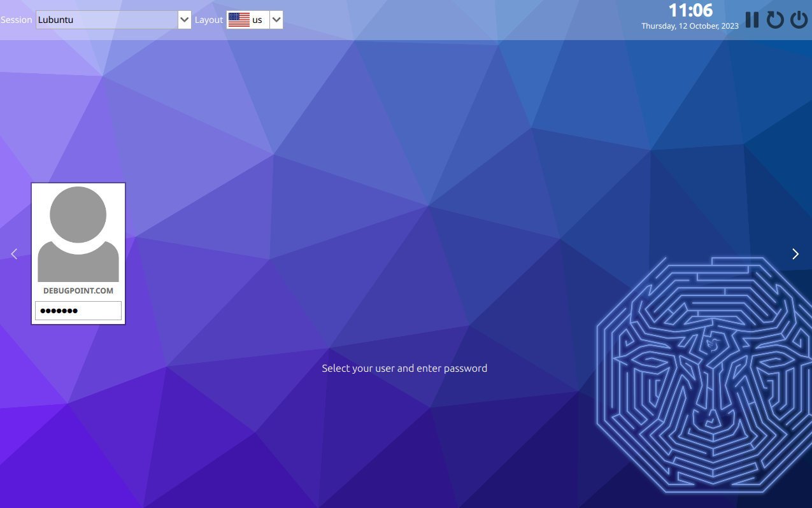
Task: Select the user avatar picture
Action: tap(78, 234)
